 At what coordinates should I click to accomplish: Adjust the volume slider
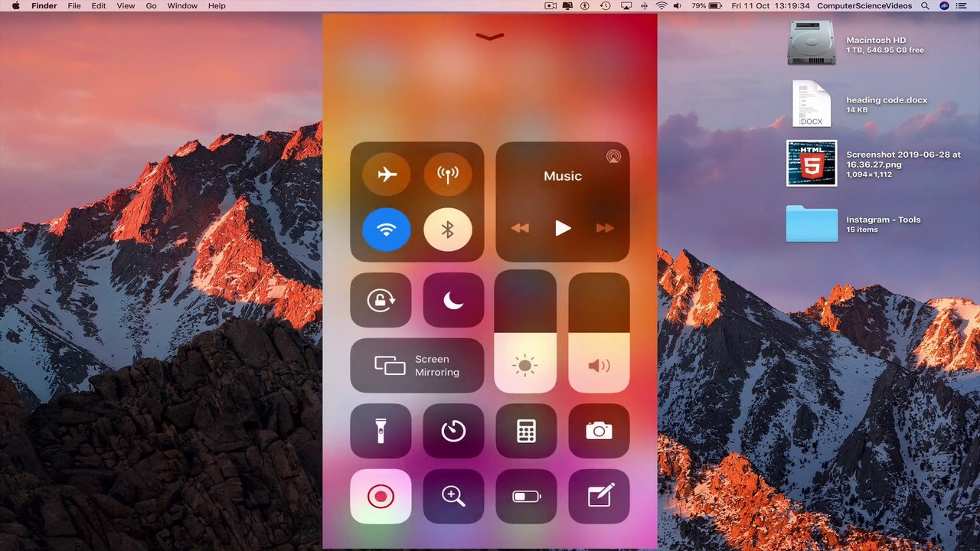click(x=599, y=333)
